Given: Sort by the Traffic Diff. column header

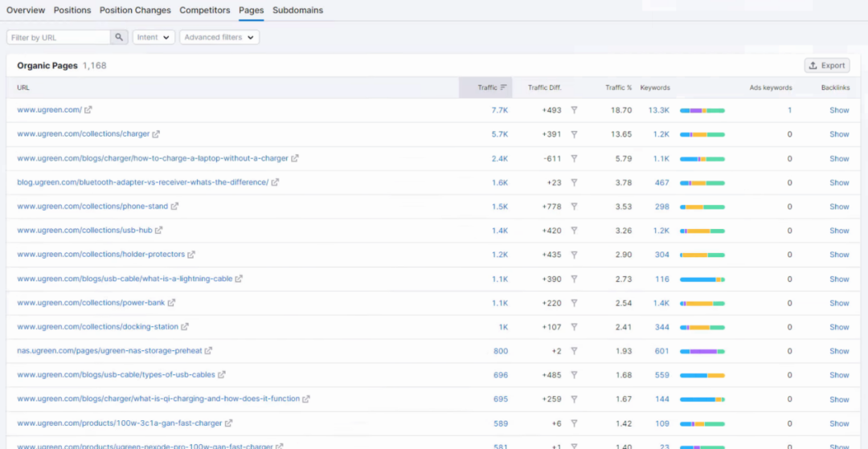Looking at the screenshot, I should point(545,88).
